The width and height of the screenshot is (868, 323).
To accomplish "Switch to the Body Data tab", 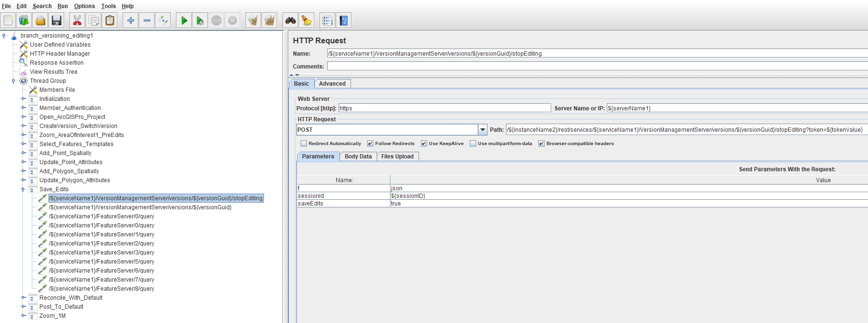I will (358, 157).
